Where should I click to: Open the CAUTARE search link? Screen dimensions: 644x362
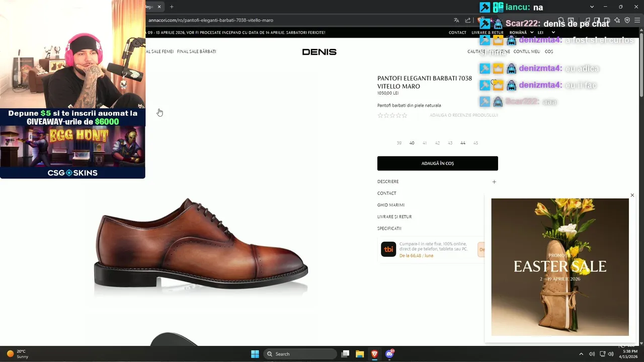pos(476,51)
